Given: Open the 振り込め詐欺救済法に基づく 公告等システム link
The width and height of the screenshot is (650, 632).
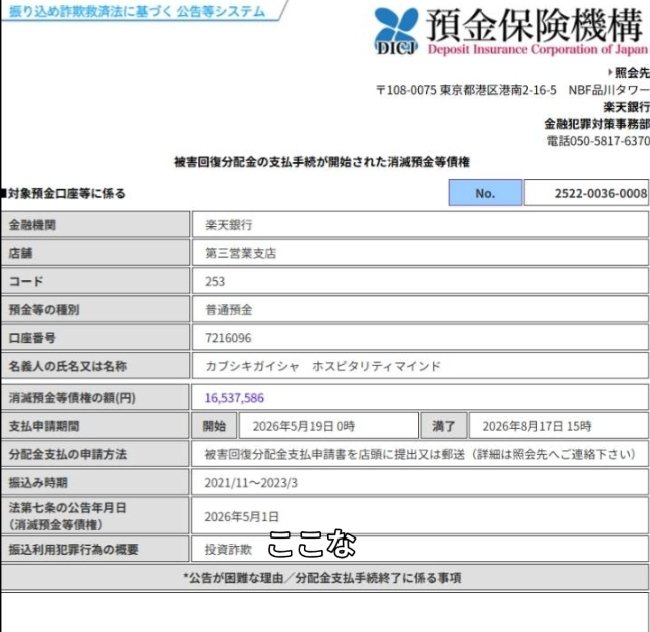Looking at the screenshot, I should point(137,11).
